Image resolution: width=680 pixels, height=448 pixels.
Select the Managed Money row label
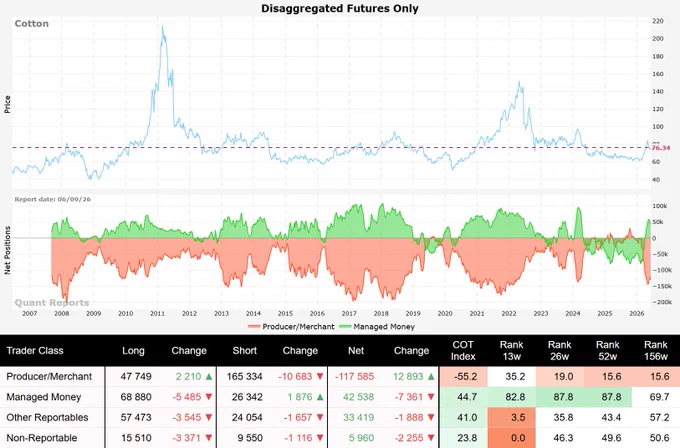pyautogui.click(x=44, y=397)
